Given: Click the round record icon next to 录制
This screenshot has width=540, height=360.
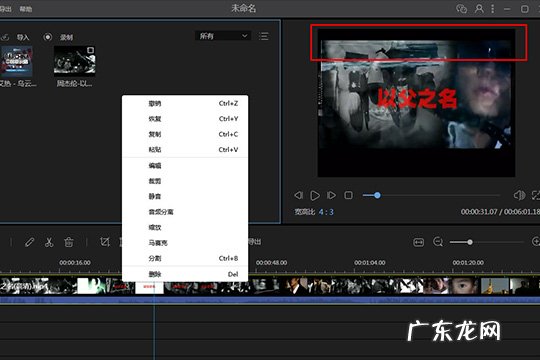Looking at the screenshot, I should tap(48, 37).
